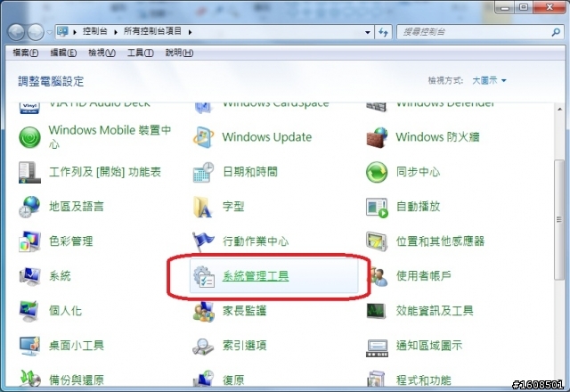Expand arrow after 所有控制台項目 in breadcrumb
Viewport: 570px width, 392px height.
point(190,32)
